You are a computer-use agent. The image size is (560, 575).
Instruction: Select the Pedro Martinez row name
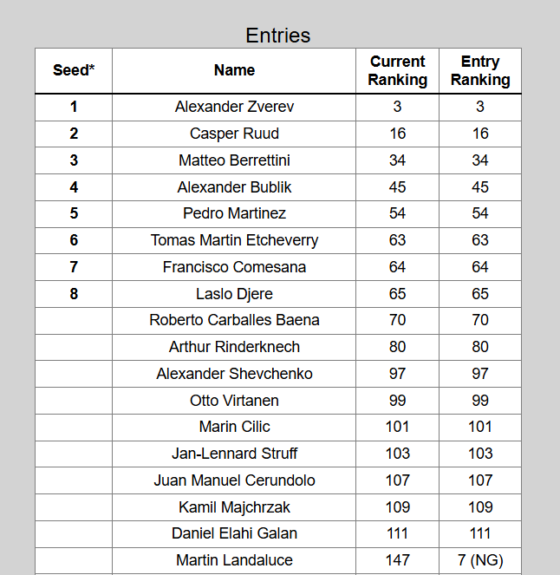click(x=234, y=213)
